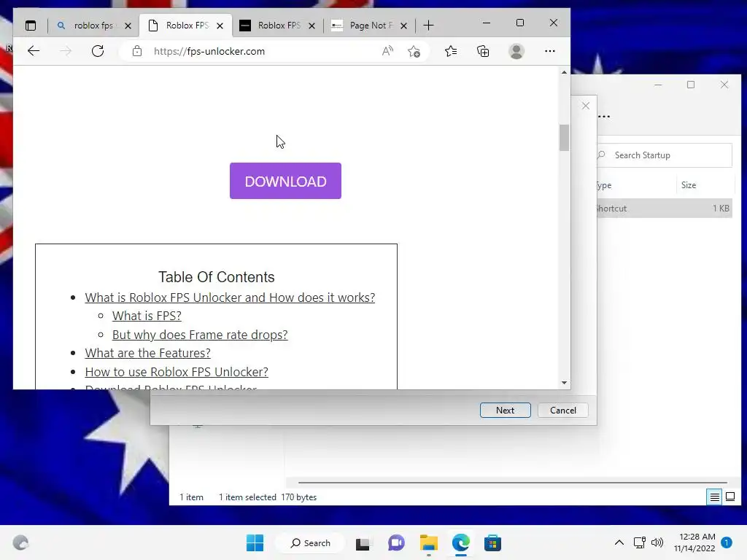This screenshot has width=747, height=560.
Task: Open the taskbar Search box
Action: coord(311,542)
